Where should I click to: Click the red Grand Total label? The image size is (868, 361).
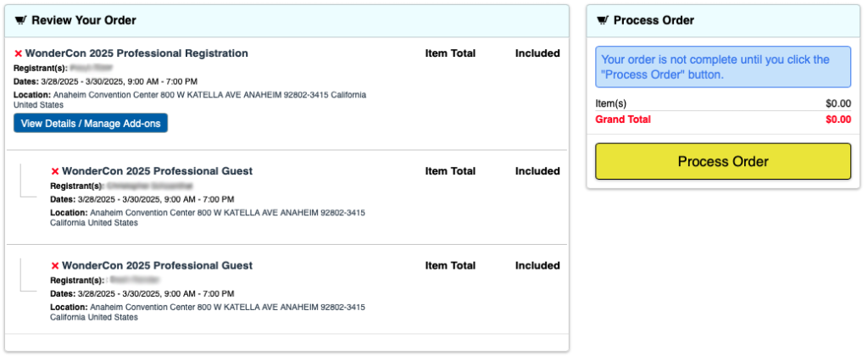(x=623, y=119)
